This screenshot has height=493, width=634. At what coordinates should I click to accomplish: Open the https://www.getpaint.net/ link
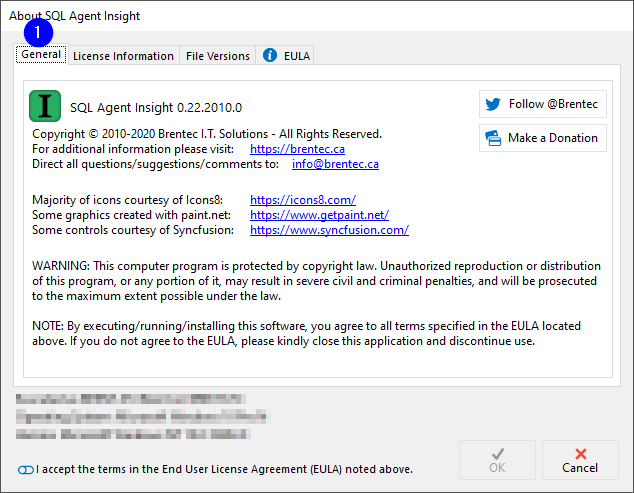(319, 215)
